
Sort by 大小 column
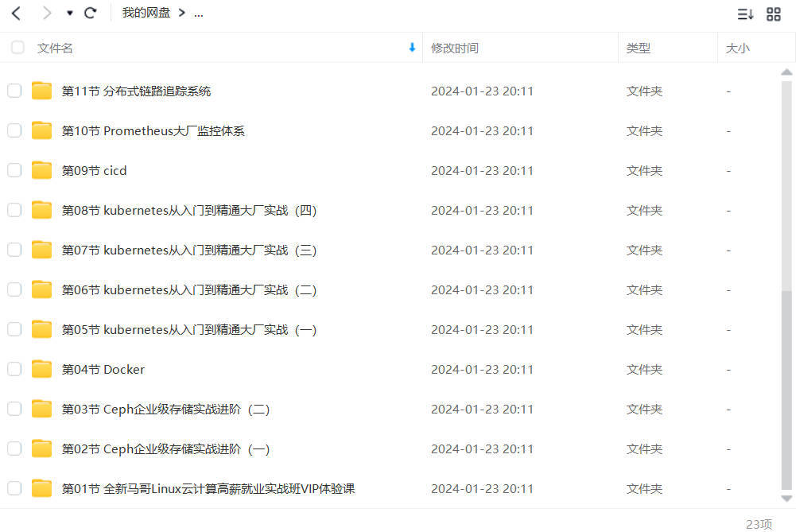[x=738, y=49]
